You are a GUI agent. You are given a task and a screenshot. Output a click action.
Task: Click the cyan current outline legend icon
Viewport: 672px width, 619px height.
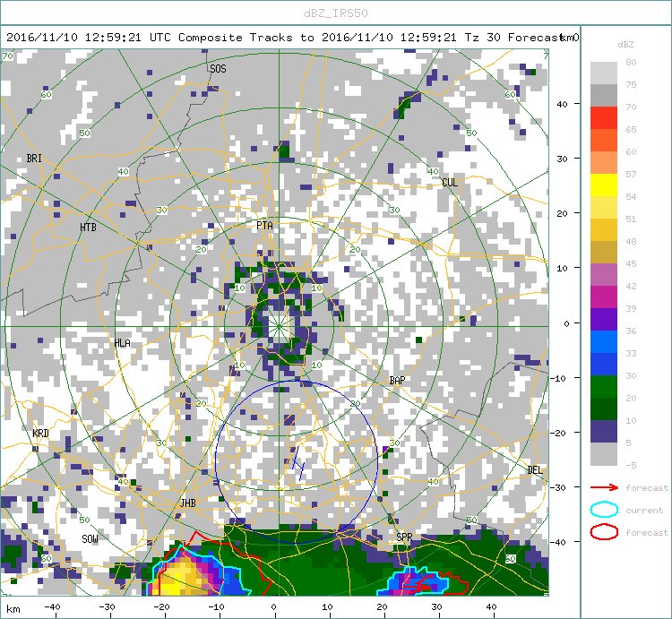pyautogui.click(x=604, y=510)
